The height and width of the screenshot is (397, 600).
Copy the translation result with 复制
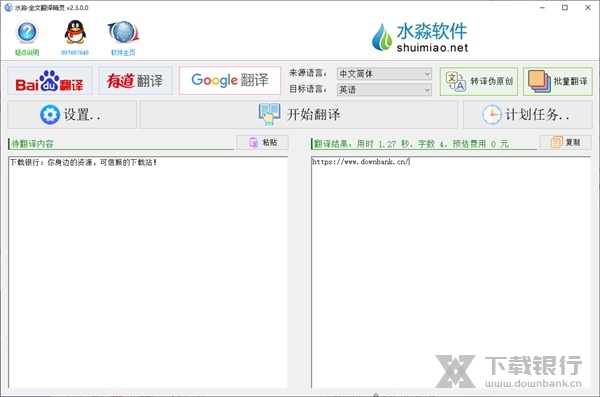(x=566, y=142)
